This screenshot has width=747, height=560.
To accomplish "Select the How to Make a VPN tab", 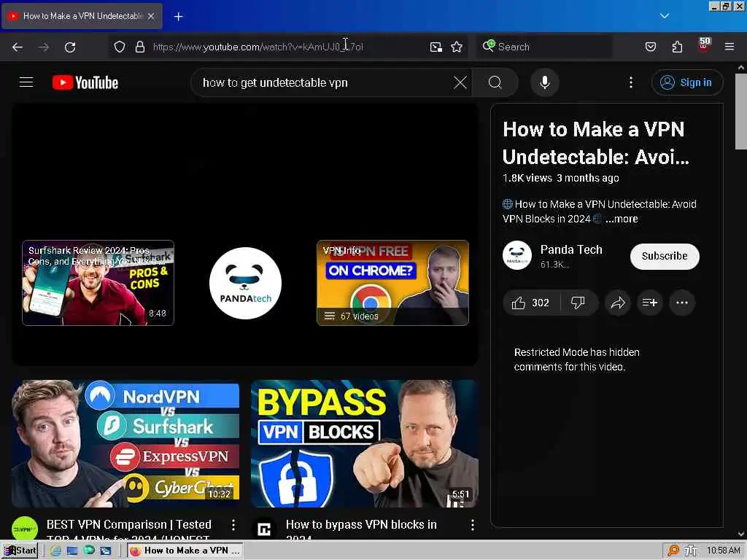I will pos(82,16).
